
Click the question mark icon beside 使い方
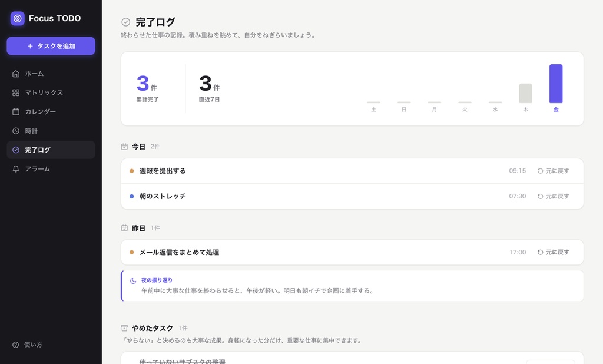pos(16,345)
